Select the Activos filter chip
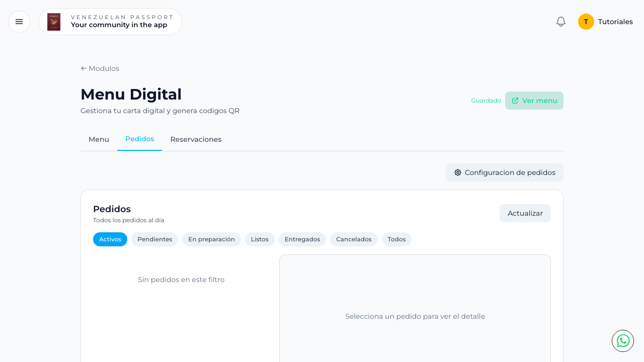 pyautogui.click(x=110, y=239)
